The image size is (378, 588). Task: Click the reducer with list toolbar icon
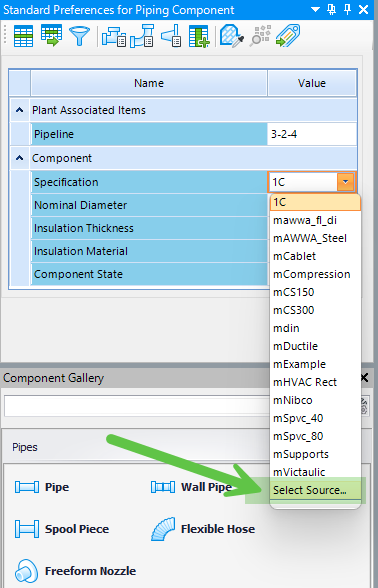pos(171,36)
